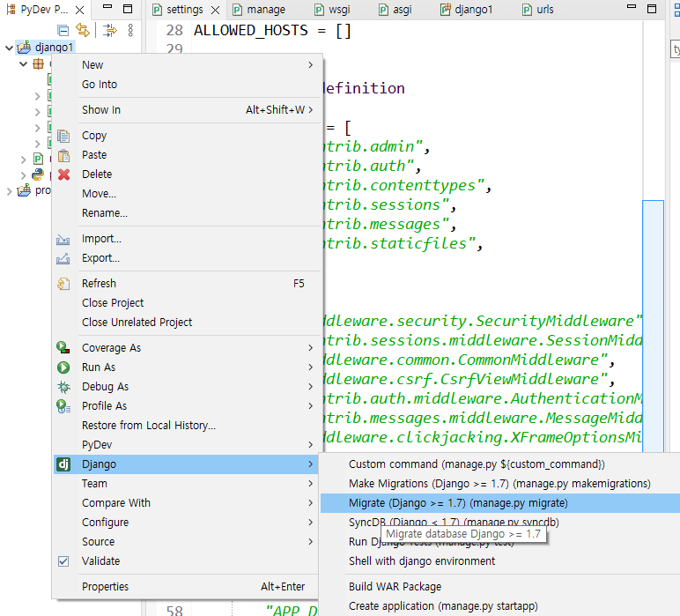Viewport: 680px width, 616px height.
Task: Choose Rename... in context menu
Action: [188, 213]
